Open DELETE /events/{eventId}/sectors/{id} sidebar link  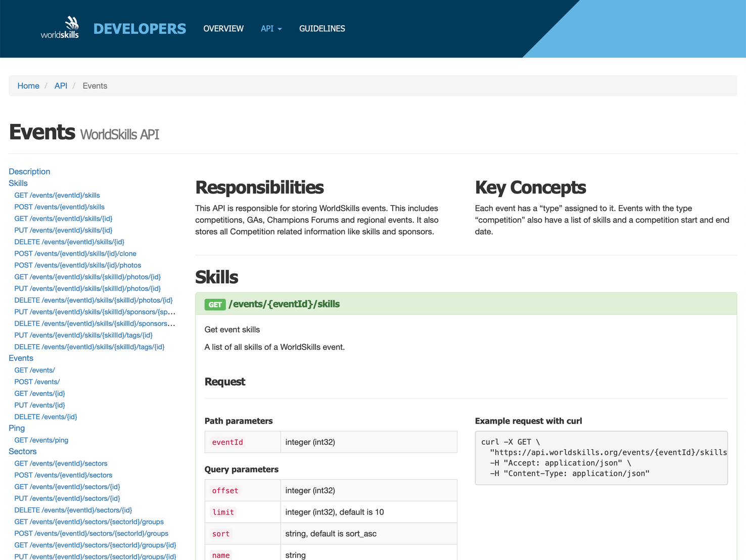click(x=73, y=509)
